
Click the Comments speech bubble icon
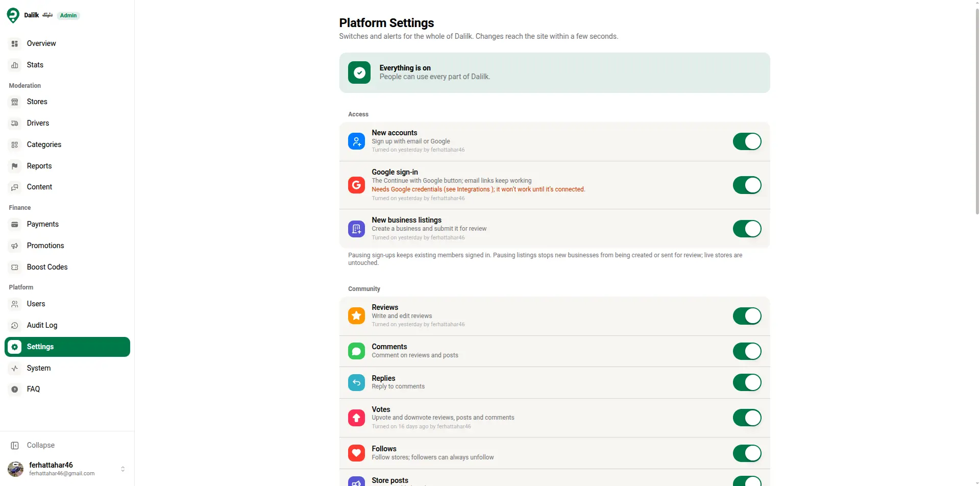point(356,351)
